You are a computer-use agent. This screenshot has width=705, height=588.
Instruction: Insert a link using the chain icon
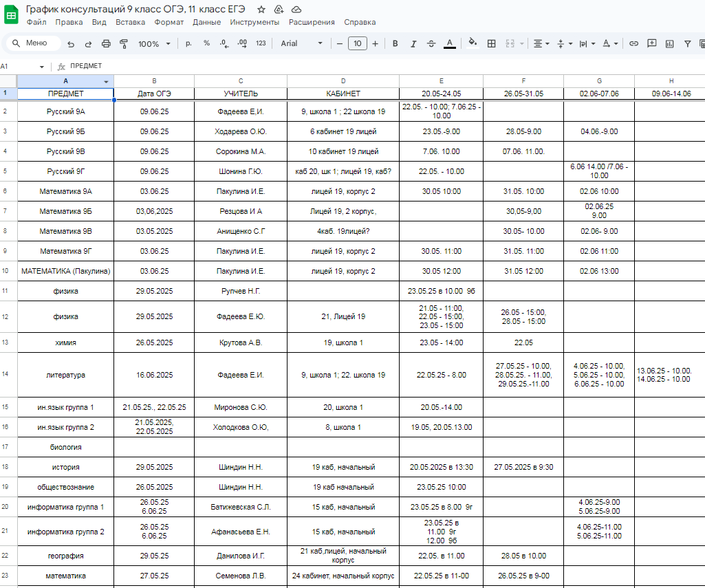pos(633,43)
